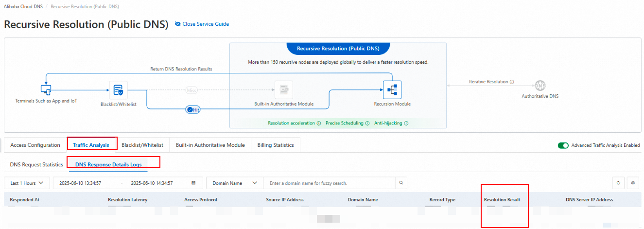Screen dimensions: 644x229
Task: Click the Terminals Such as App and IoT icon
Action: [46, 90]
